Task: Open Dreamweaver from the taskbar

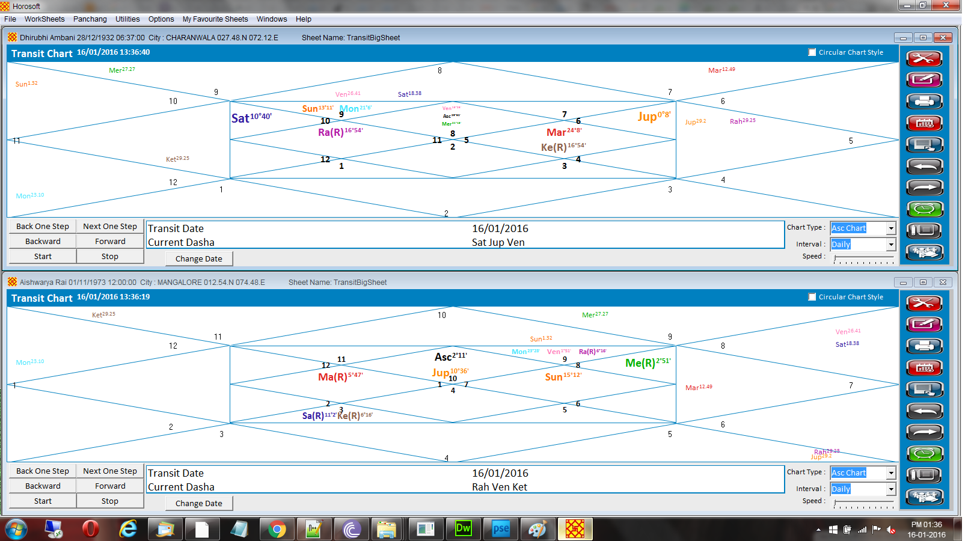Action: tap(464, 529)
